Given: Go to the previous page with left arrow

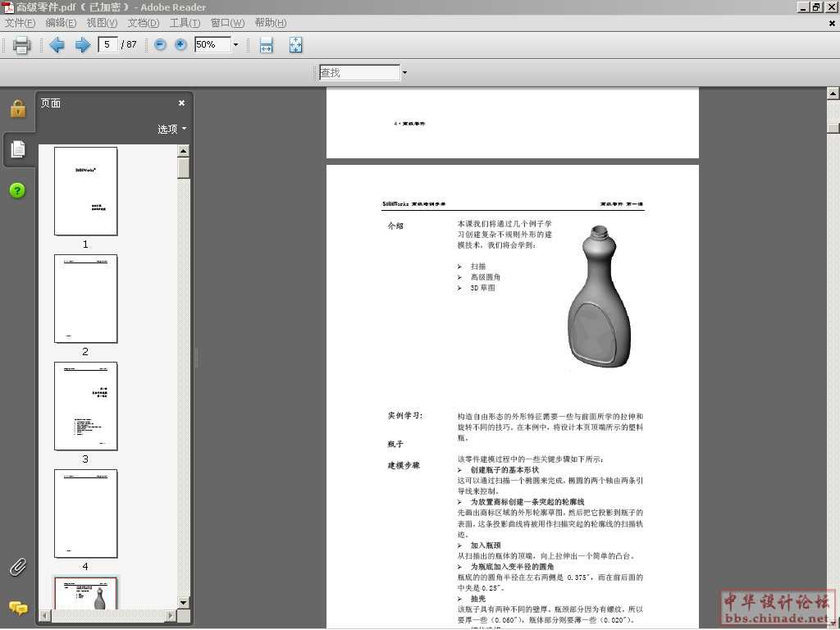Looking at the screenshot, I should coord(57,45).
